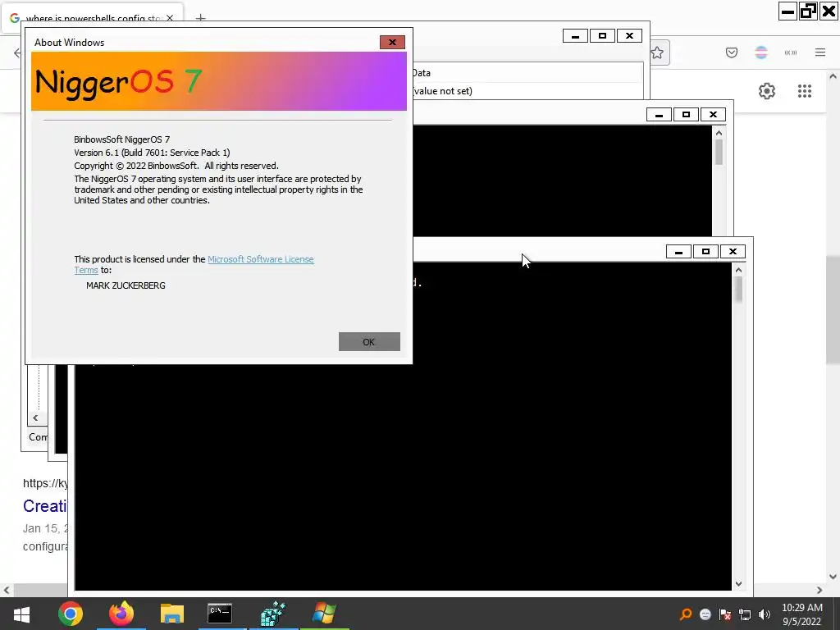Screen dimensions: 840x630
Task: Open File Explorer from the taskbar
Action: coord(172,614)
